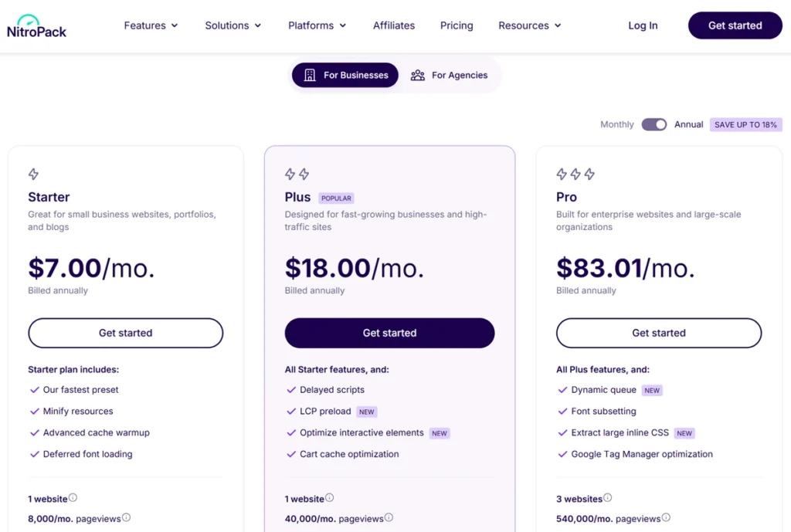The width and height of the screenshot is (791, 532).
Task: Open the Affiliates page from the navbar
Action: pyautogui.click(x=394, y=25)
